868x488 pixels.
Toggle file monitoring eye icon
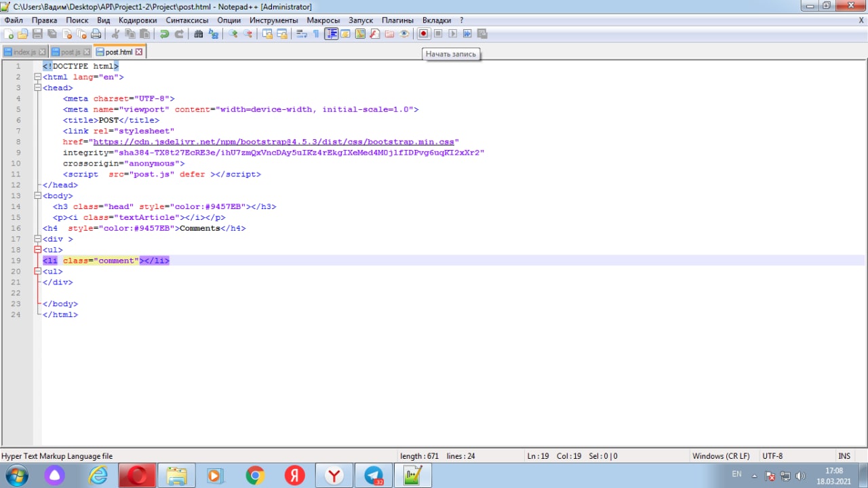click(x=404, y=34)
